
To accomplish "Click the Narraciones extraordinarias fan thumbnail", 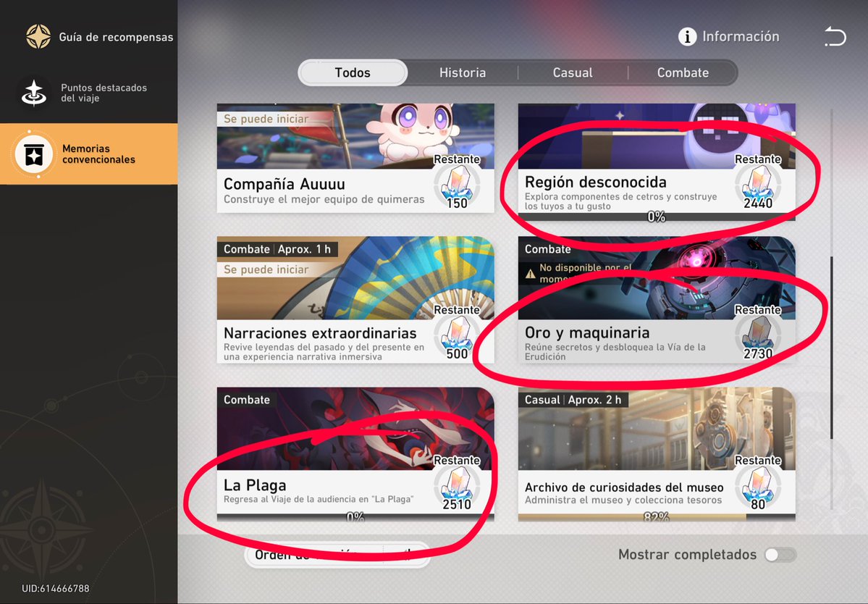I will (x=355, y=279).
